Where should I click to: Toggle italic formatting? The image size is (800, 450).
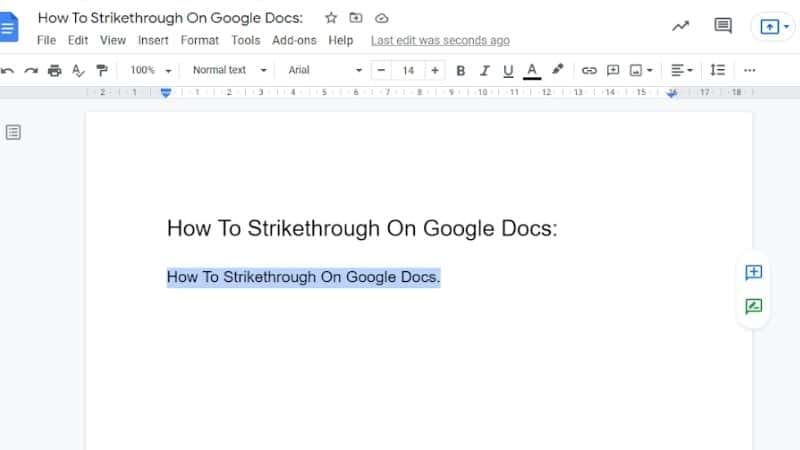(x=485, y=70)
